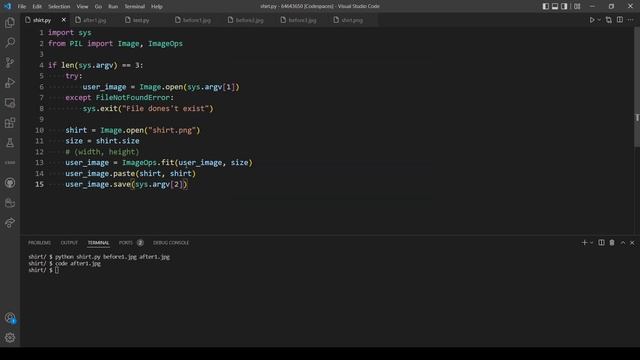
Task: Click line number 15 in gutter
Action: pos(39,184)
